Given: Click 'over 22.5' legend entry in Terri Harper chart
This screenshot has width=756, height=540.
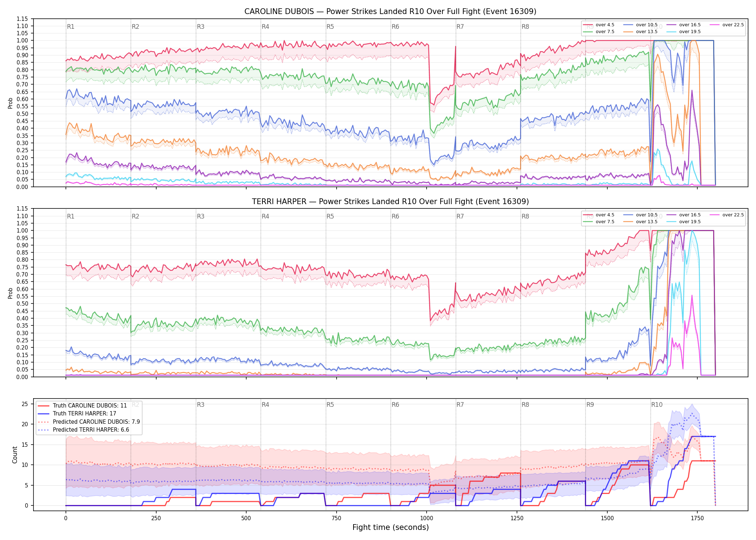Looking at the screenshot, I should 727,215.
